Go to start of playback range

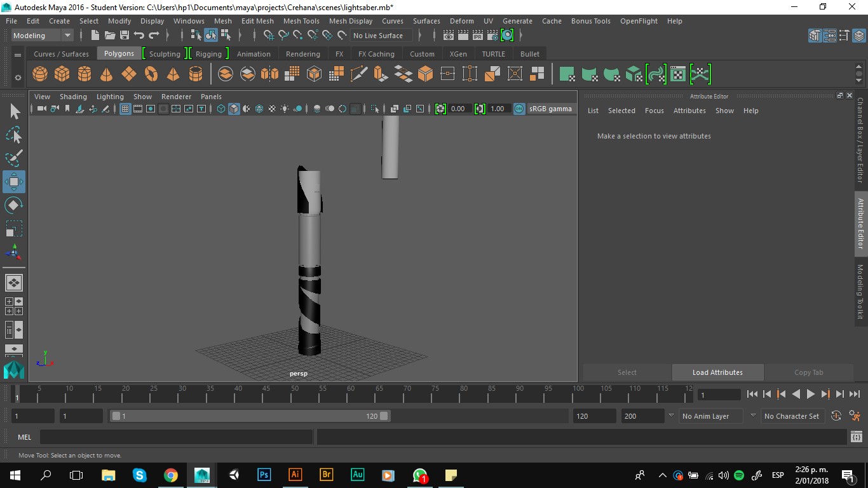pos(752,394)
